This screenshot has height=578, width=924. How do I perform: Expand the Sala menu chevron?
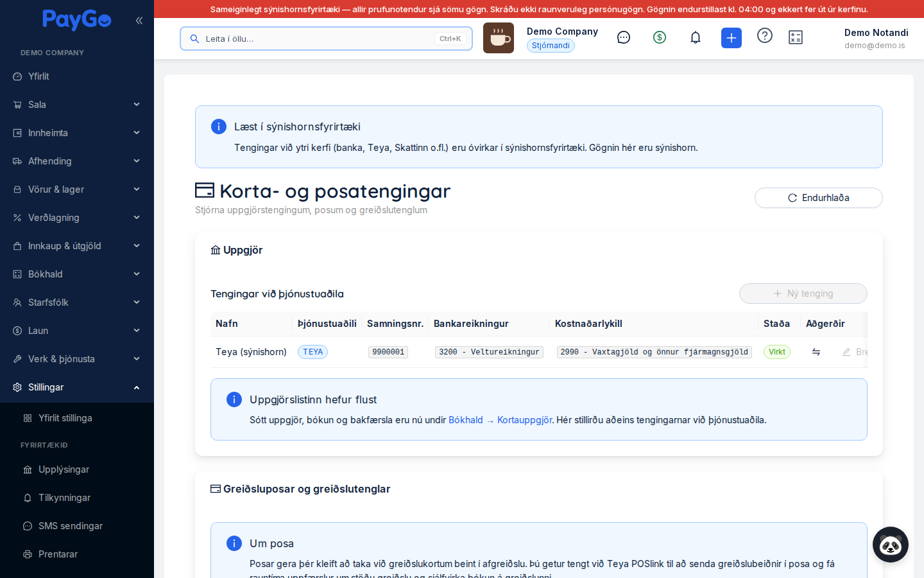(137, 105)
